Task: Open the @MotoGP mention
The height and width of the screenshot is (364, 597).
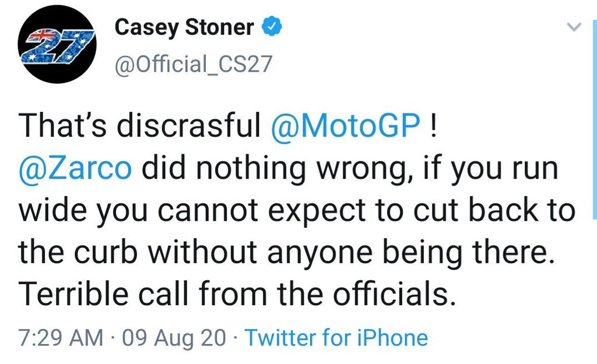Action: click(x=345, y=126)
